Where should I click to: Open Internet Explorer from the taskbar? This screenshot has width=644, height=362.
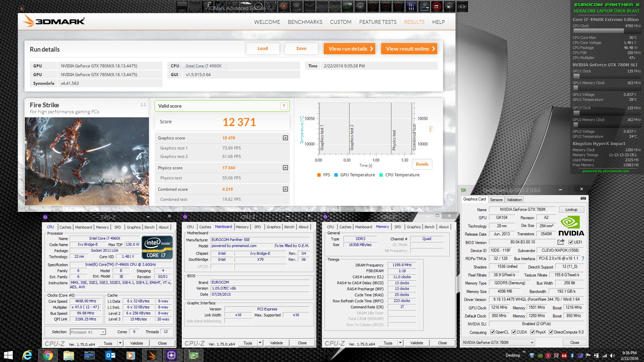coord(27,355)
